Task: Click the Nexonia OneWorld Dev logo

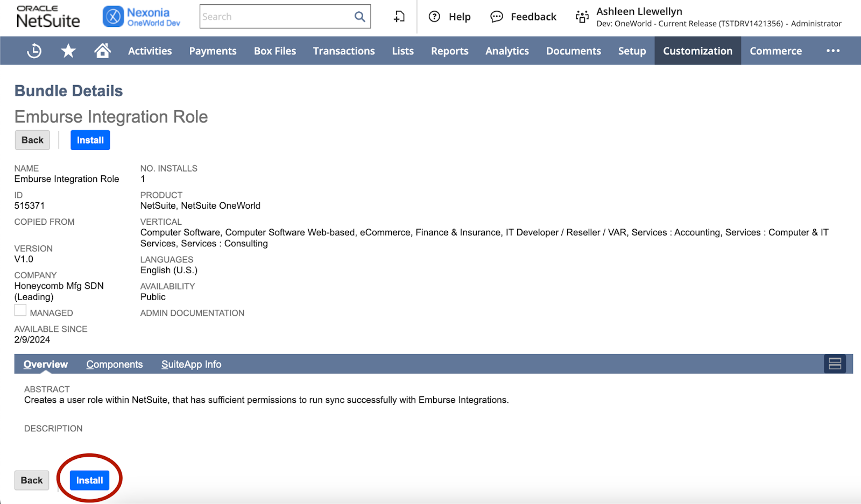Action: pyautogui.click(x=142, y=17)
